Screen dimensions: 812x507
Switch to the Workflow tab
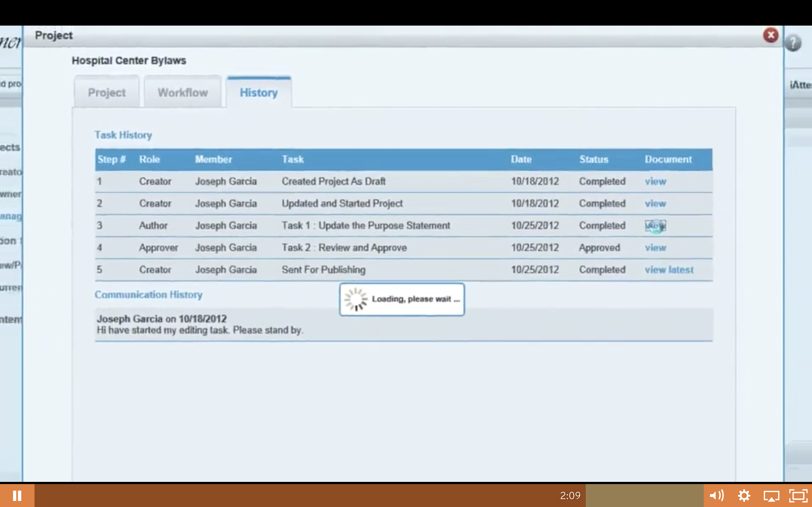(183, 92)
